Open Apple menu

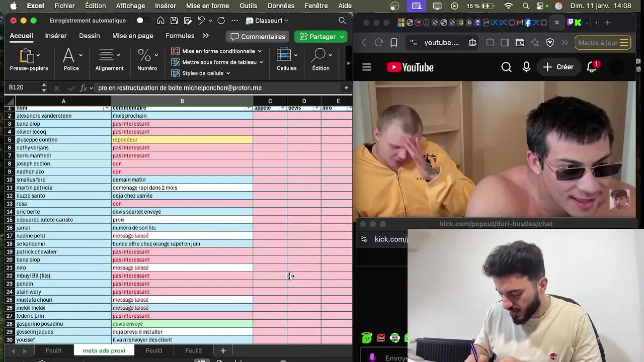click(14, 6)
